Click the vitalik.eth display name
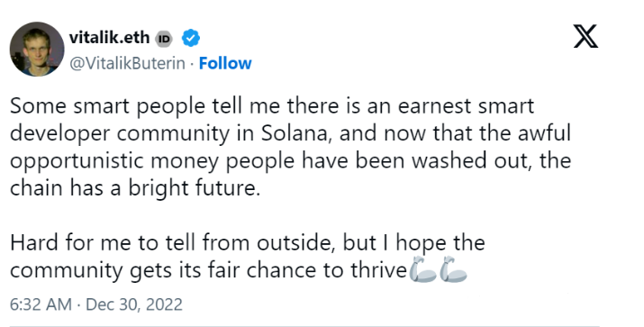This screenshot has height=327, width=644. [x=109, y=37]
